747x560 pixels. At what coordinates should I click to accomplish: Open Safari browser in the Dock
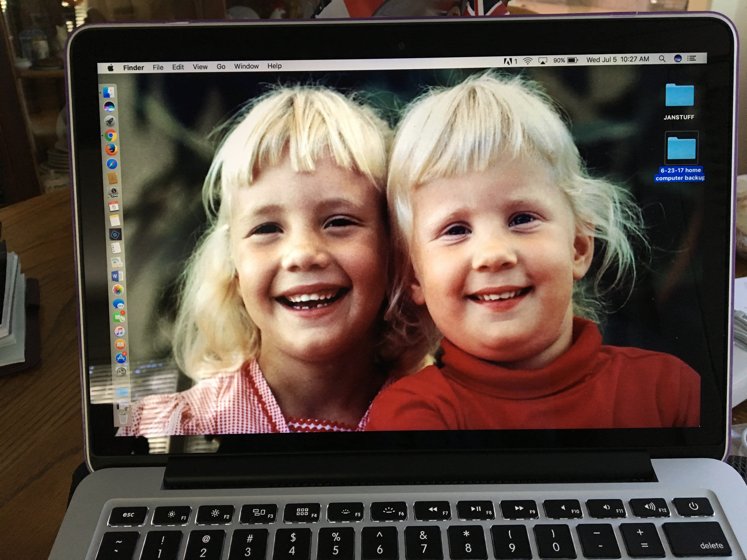pyautogui.click(x=112, y=164)
